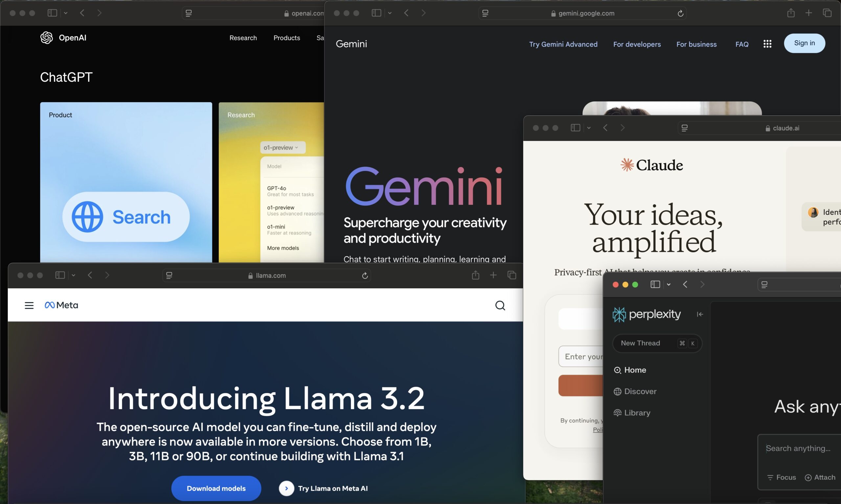The height and width of the screenshot is (504, 841).
Task: Open sidebar options chevron in Gemini window
Action: pyautogui.click(x=390, y=13)
